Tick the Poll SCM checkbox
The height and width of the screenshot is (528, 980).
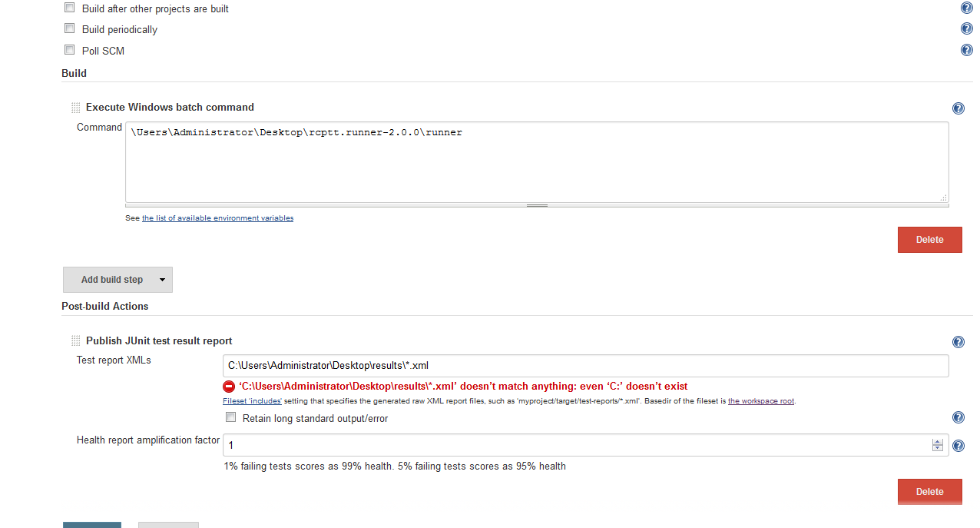point(69,50)
